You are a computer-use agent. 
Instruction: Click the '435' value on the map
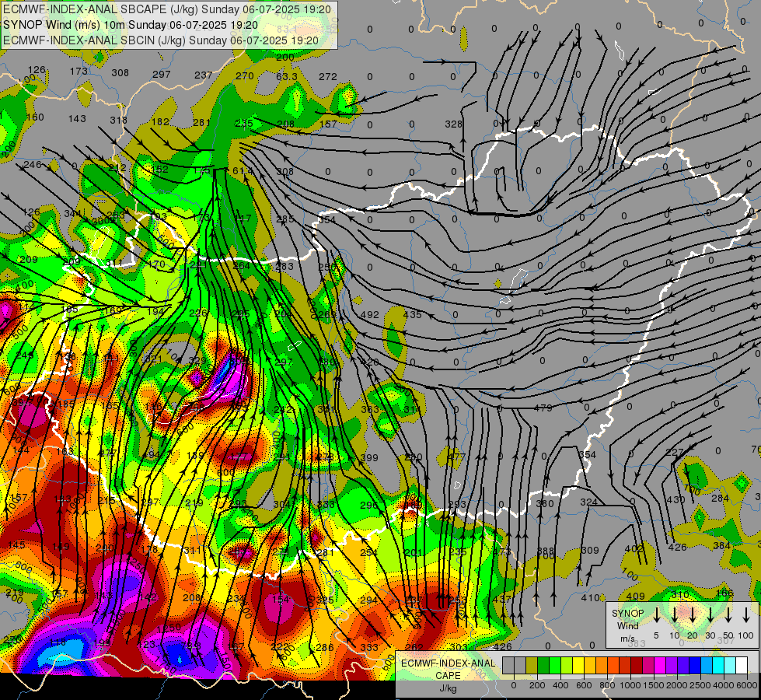click(x=412, y=315)
